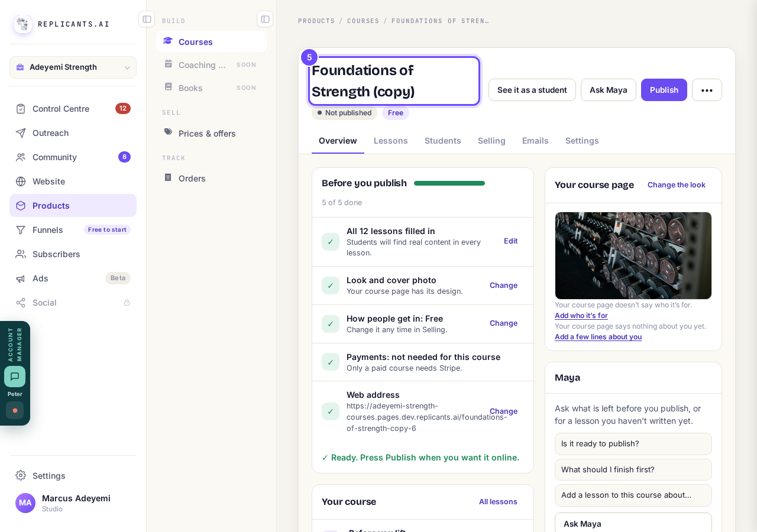Click the Orders receipt icon
Screen dimensions: 757x532
tap(168, 177)
